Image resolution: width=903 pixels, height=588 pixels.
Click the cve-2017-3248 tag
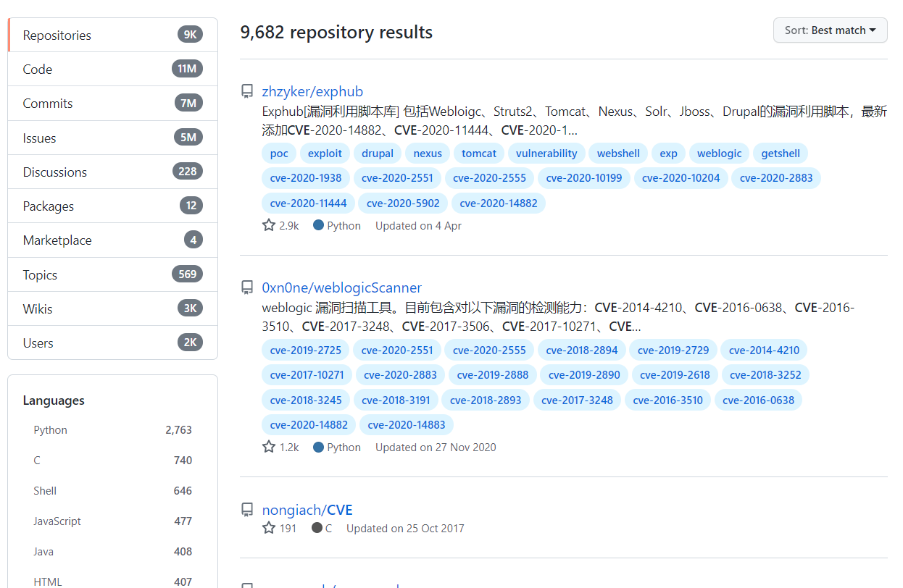point(577,400)
